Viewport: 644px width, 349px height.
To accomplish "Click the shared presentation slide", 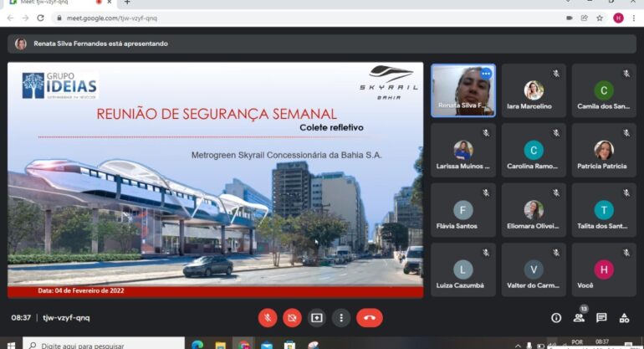I will point(216,180).
